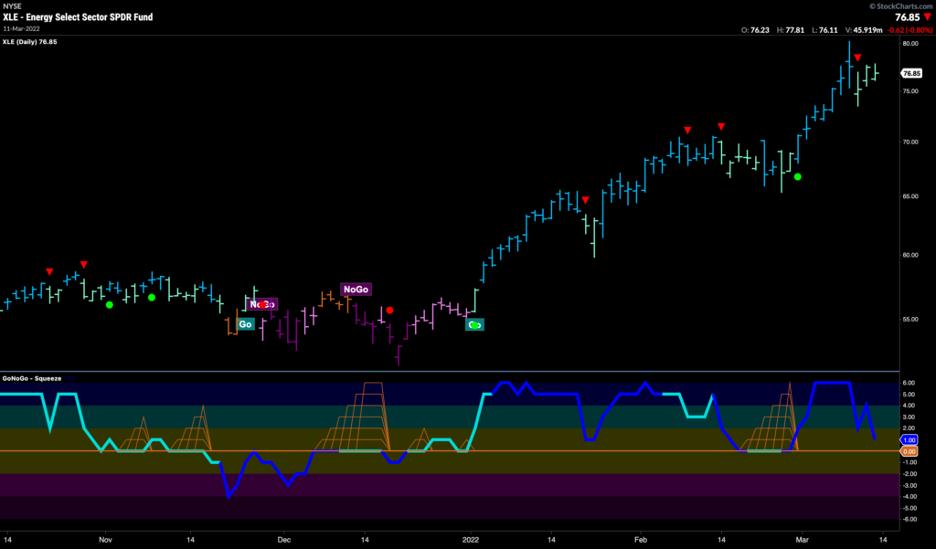
Task: Click the red triangle marker at the March price peak
Action: (x=857, y=58)
